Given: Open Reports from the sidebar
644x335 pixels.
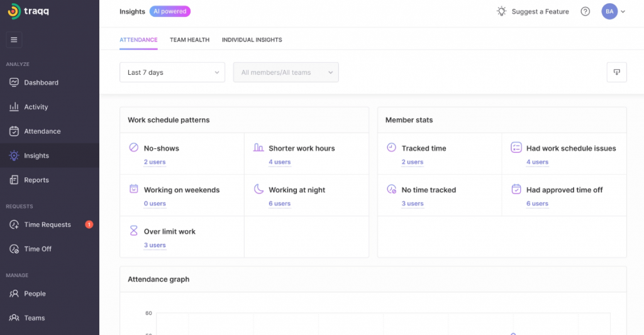Looking at the screenshot, I should point(36,180).
